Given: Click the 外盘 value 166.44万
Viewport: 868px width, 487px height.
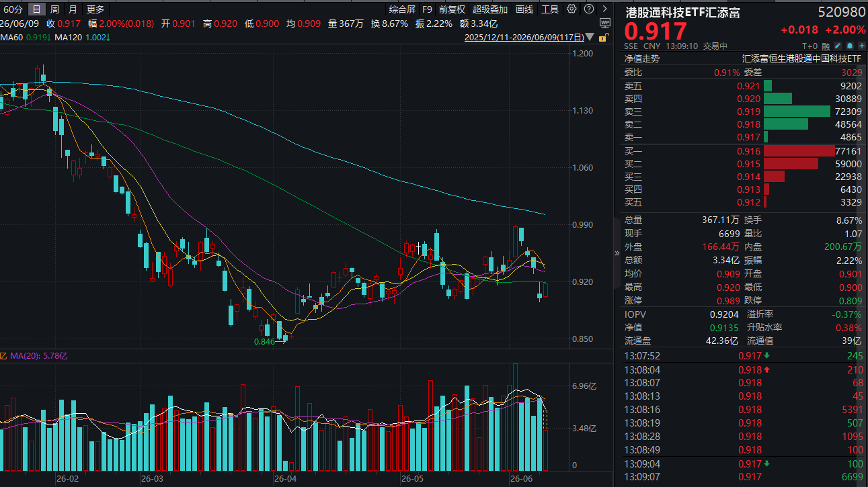Looking at the screenshot, I should (721, 247).
